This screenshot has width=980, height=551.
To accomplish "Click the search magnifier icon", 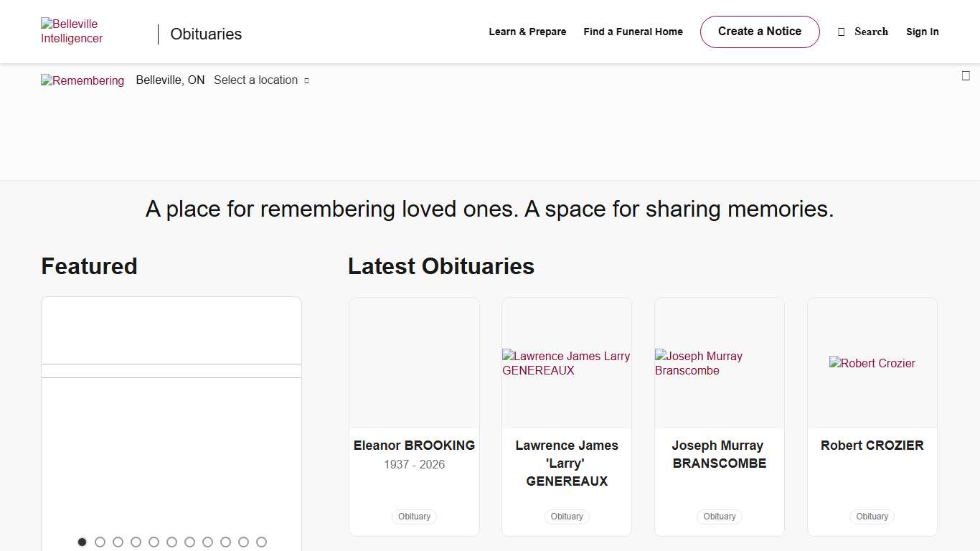I will pos(842,32).
